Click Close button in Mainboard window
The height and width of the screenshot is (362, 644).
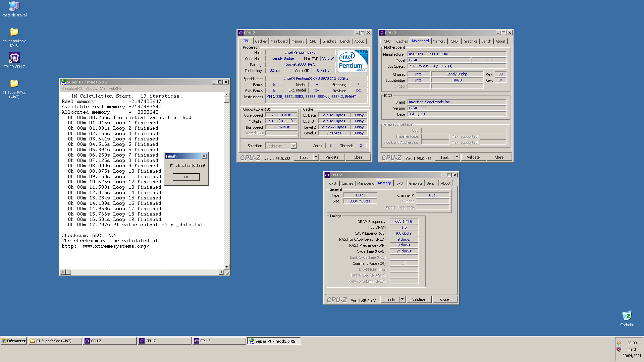click(499, 157)
